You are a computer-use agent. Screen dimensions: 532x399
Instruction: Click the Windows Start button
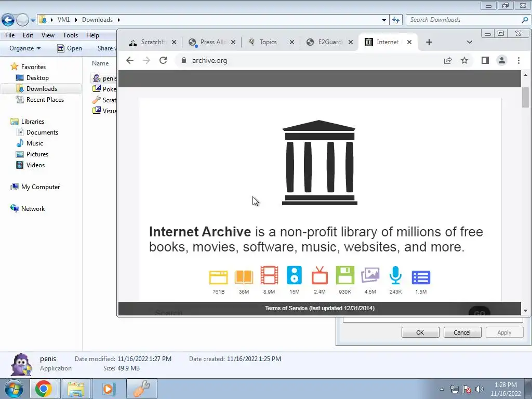pos(14,389)
